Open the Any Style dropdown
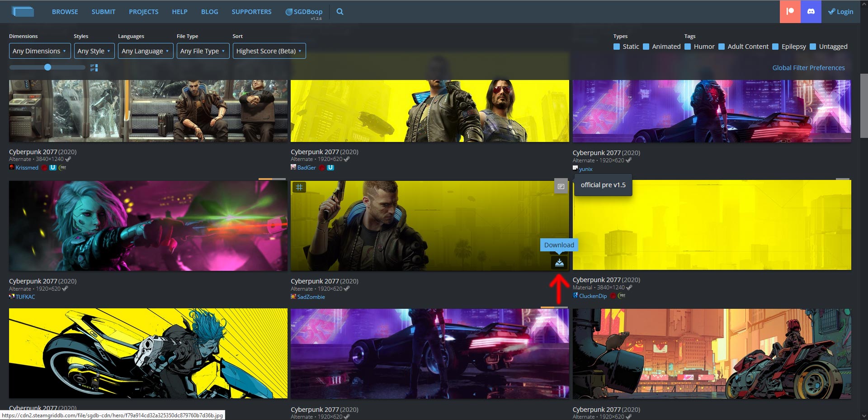Image resolution: width=868 pixels, height=420 pixels. pyautogui.click(x=94, y=51)
